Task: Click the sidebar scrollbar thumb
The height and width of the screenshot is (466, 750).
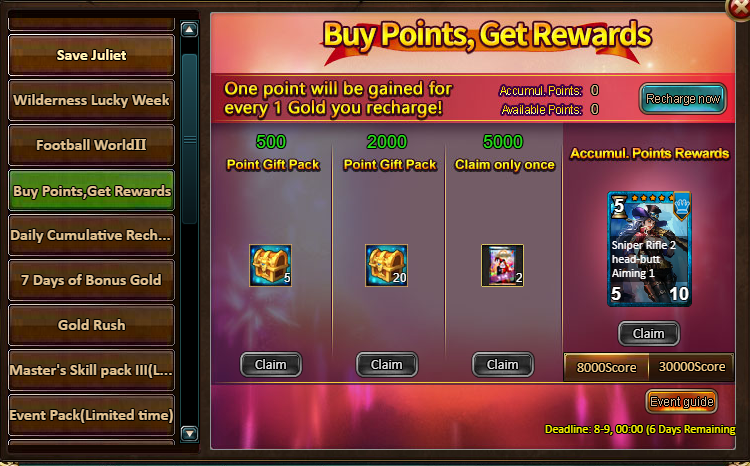Action: 190,139
